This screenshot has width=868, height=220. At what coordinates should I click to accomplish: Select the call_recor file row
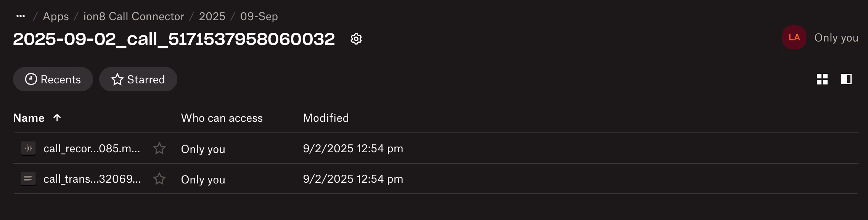pos(92,149)
